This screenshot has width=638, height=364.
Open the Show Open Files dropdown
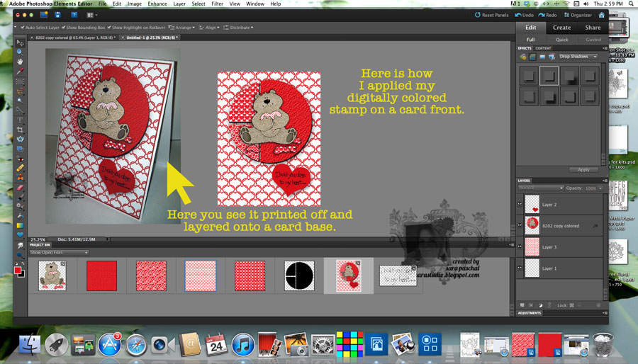(59, 253)
